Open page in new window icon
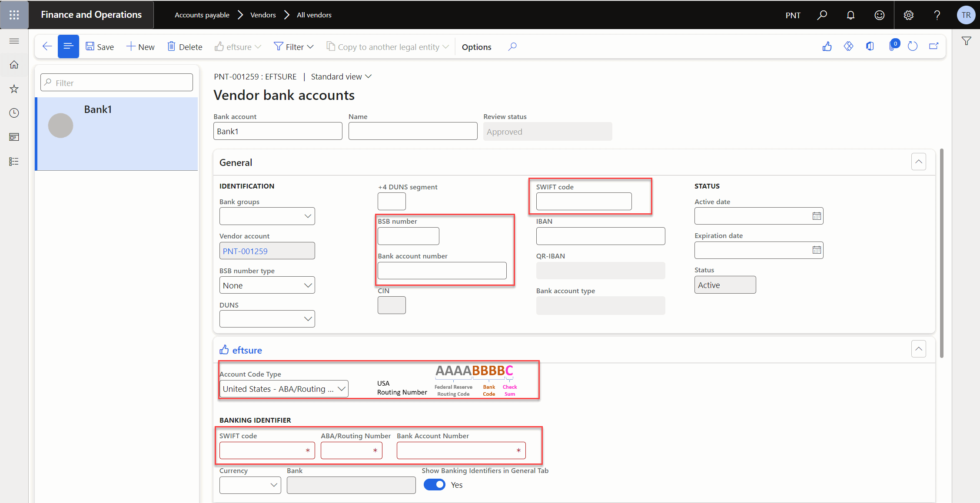This screenshot has height=503, width=980. 933,46
